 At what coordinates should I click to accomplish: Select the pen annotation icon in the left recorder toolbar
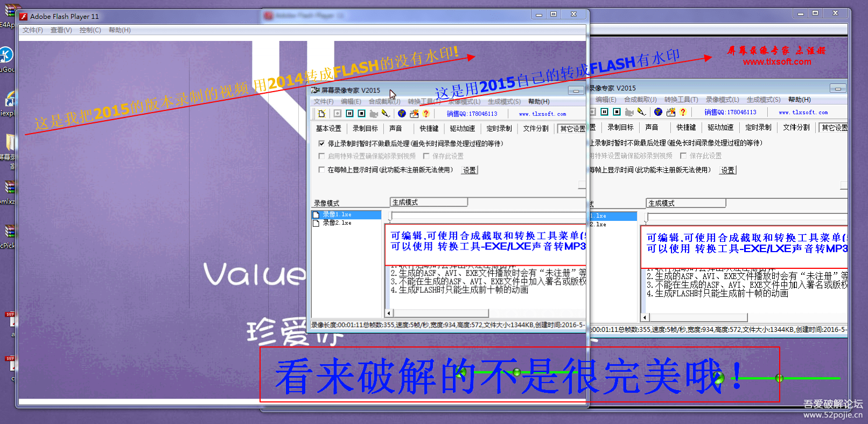[386, 114]
